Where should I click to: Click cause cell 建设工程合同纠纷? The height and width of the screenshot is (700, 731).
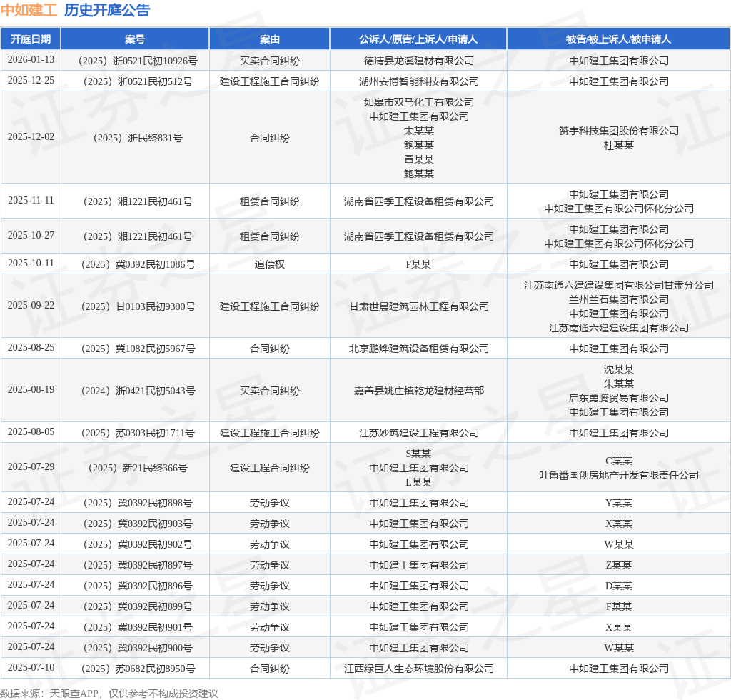click(269, 469)
